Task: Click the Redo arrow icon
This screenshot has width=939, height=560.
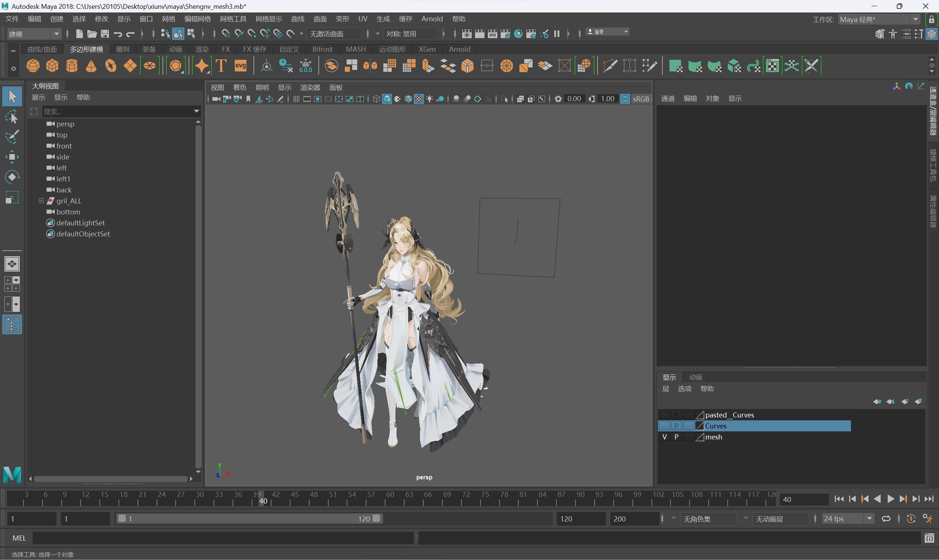Action: [x=131, y=34]
